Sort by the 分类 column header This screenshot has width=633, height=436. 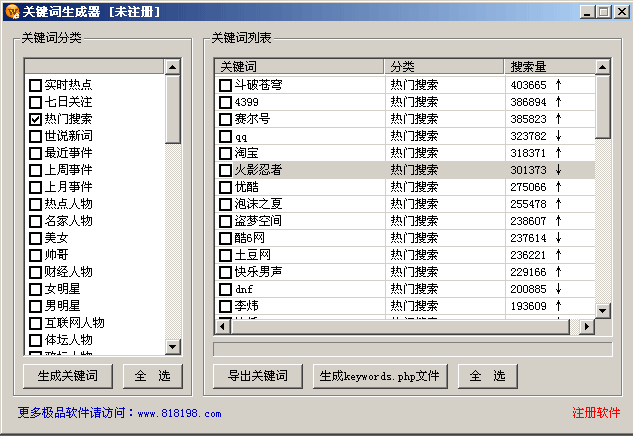444,67
